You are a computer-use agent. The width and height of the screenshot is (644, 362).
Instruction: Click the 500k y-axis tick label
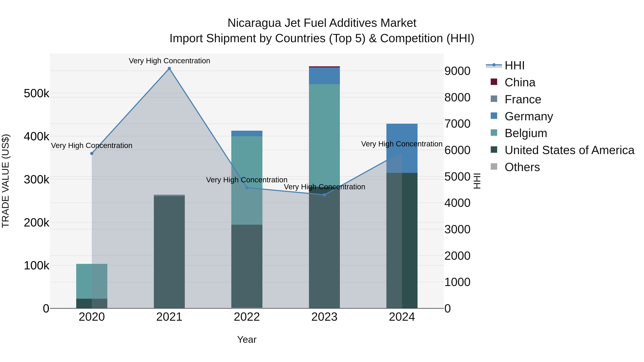tap(36, 93)
